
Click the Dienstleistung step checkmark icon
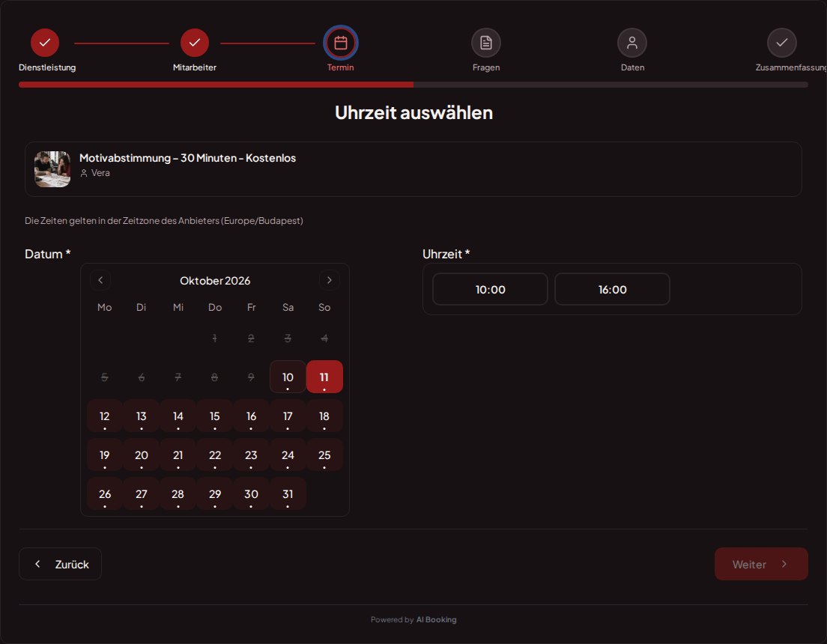click(45, 43)
